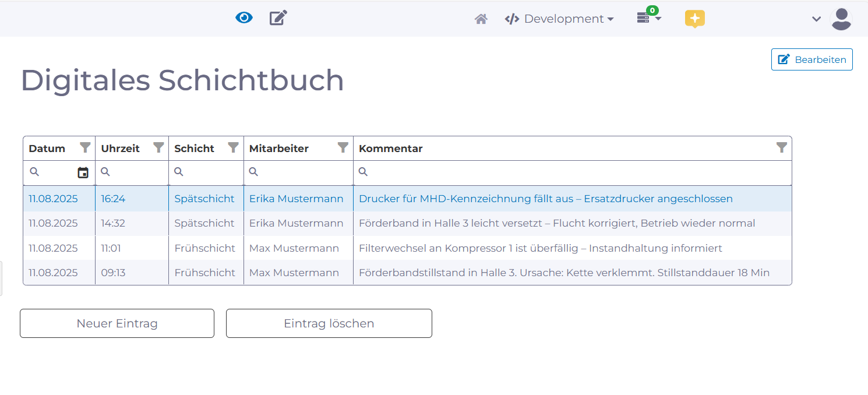Open edit mode via top pencil icon

(278, 18)
